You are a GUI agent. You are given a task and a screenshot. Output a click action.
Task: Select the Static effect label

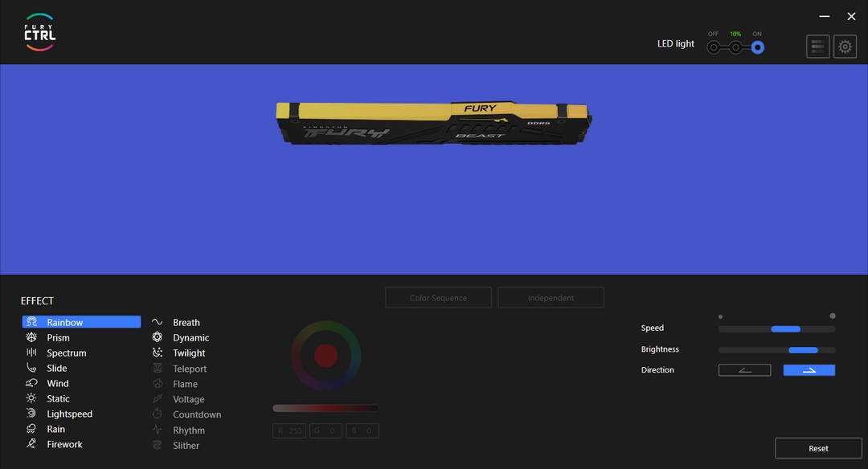coord(58,399)
